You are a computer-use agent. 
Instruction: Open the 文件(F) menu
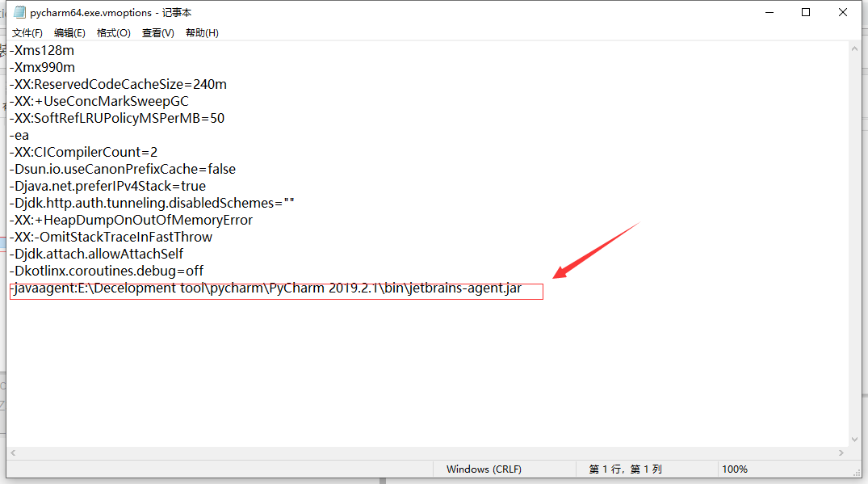27,32
